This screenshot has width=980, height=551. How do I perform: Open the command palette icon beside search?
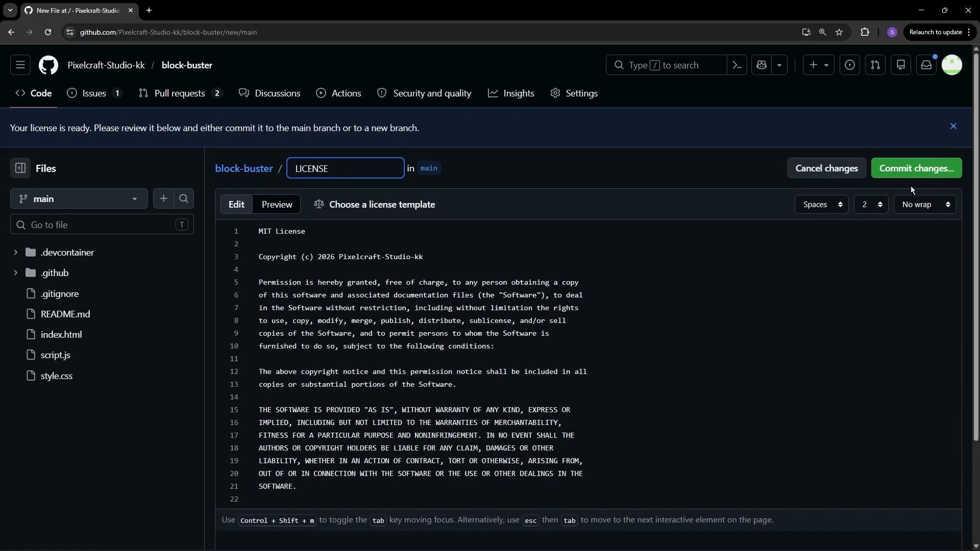point(737,65)
